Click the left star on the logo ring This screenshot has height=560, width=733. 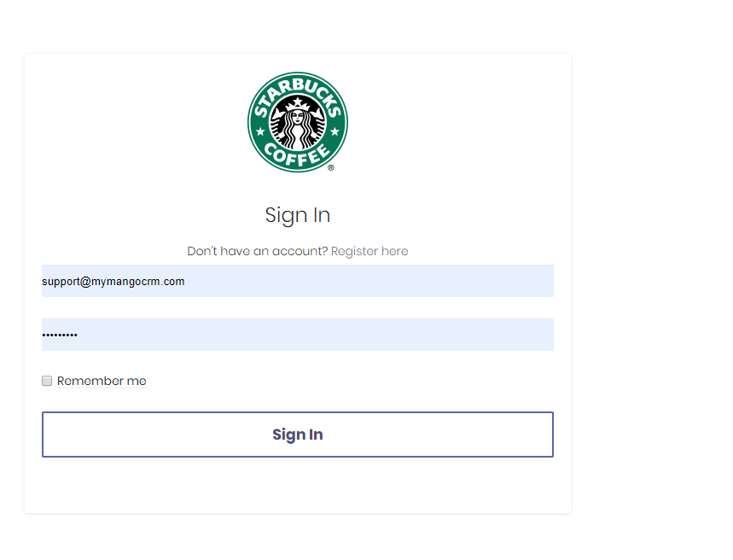(261, 131)
